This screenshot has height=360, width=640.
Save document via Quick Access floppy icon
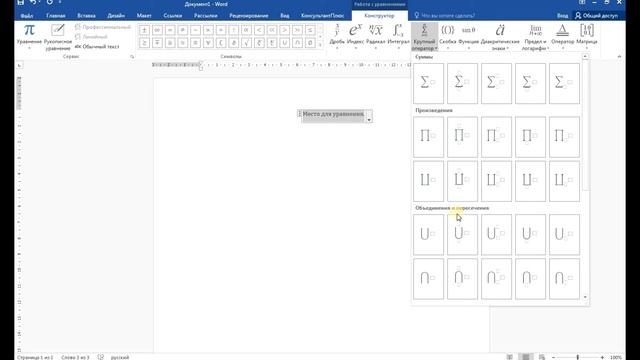[x=20, y=2]
